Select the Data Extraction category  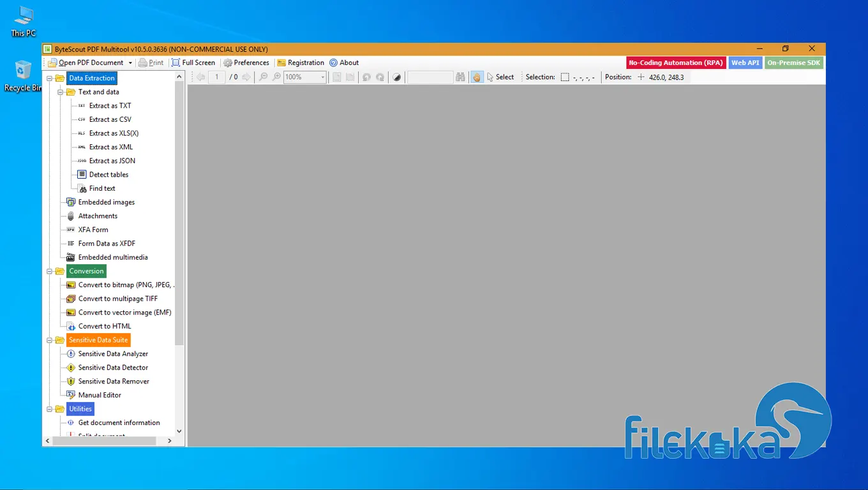(x=92, y=78)
